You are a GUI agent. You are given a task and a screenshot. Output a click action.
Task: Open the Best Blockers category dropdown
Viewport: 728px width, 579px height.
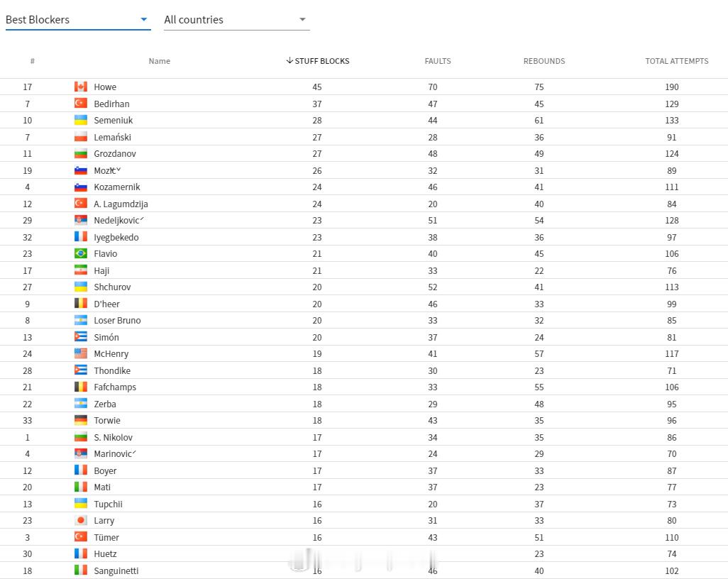(x=78, y=19)
